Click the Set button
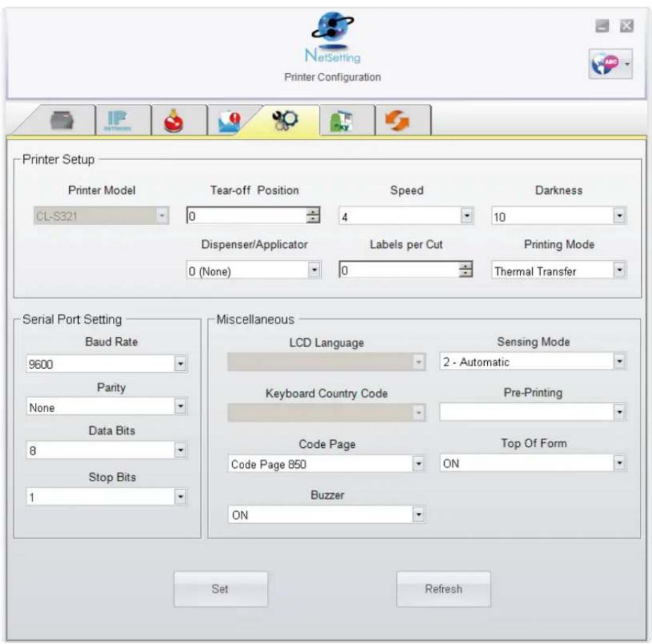This screenshot has height=644, width=652. [221, 589]
